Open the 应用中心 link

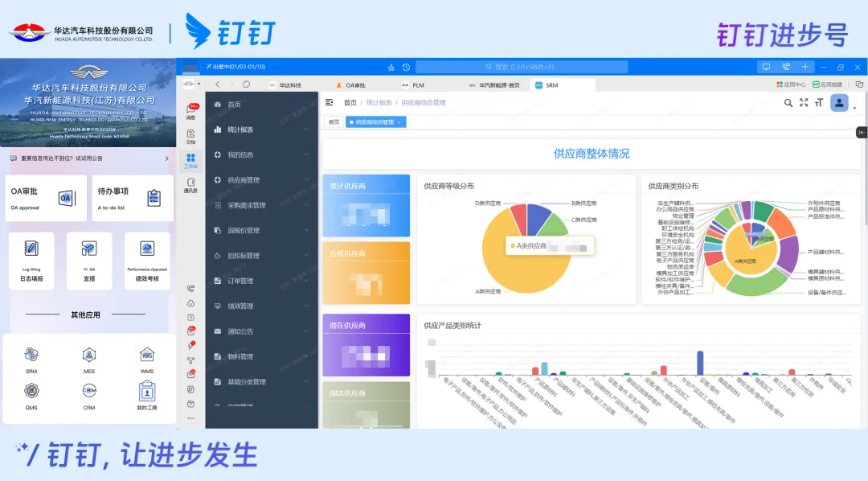pos(791,84)
